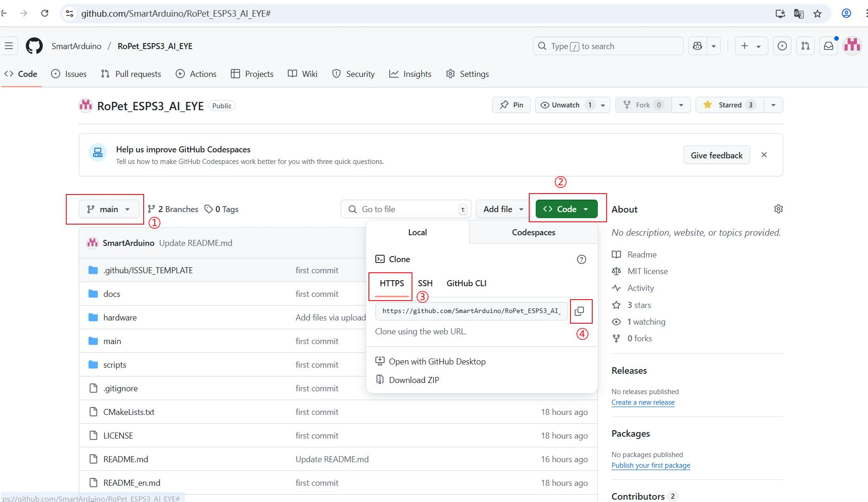Click Create a new release link
This screenshot has height=502, width=868.
click(x=643, y=402)
